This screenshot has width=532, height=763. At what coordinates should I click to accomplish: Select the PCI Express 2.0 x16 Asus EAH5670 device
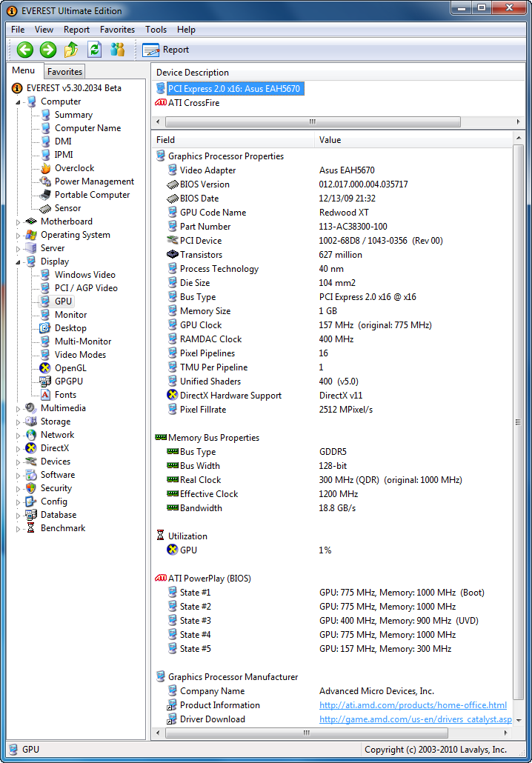(x=234, y=89)
